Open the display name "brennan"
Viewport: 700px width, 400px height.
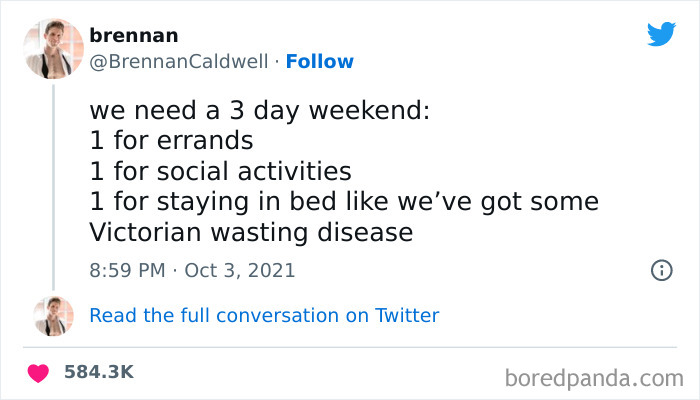134,35
